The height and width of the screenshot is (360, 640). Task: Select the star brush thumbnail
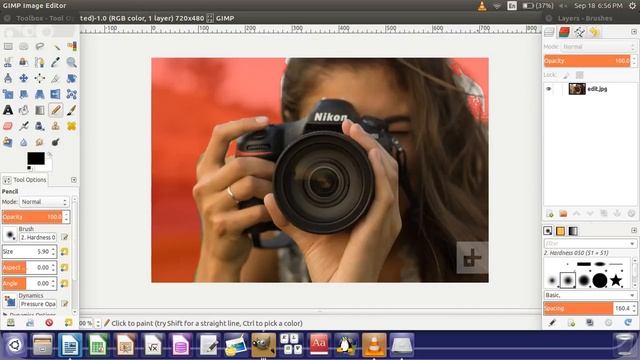[x=616, y=280]
